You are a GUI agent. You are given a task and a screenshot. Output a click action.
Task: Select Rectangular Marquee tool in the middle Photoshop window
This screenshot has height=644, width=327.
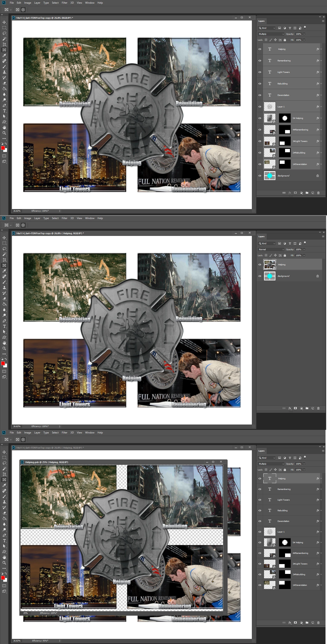point(4,243)
